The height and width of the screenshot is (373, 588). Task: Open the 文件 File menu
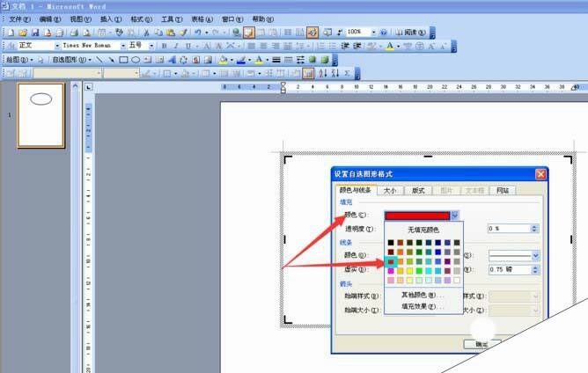[19, 19]
